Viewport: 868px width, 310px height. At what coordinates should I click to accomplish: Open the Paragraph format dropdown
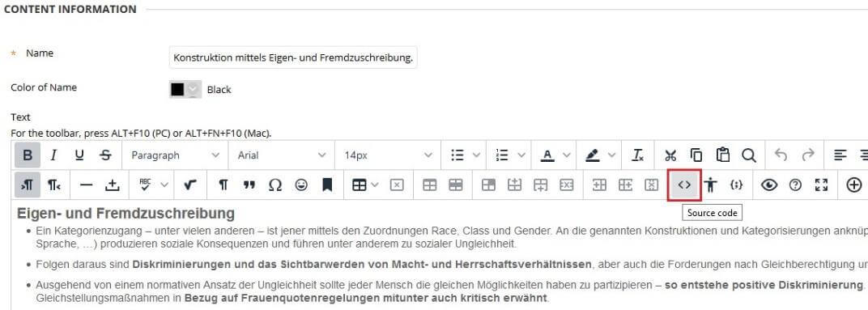tap(175, 155)
